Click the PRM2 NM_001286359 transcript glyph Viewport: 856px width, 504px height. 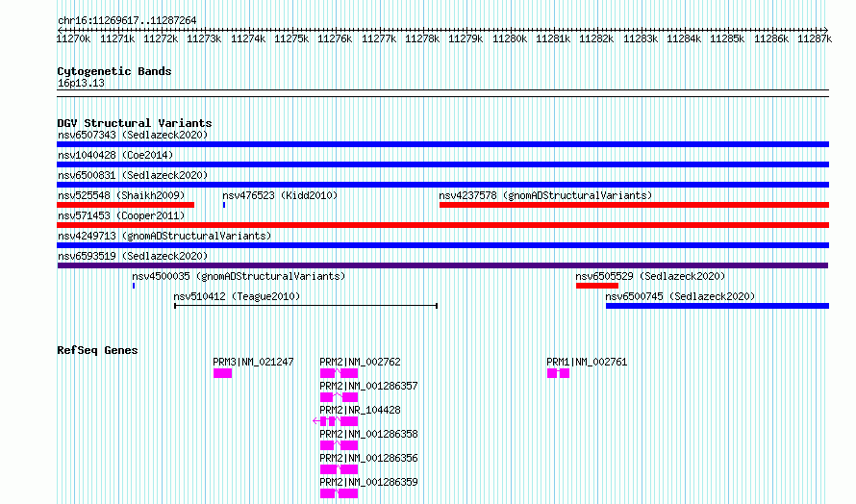(x=339, y=493)
